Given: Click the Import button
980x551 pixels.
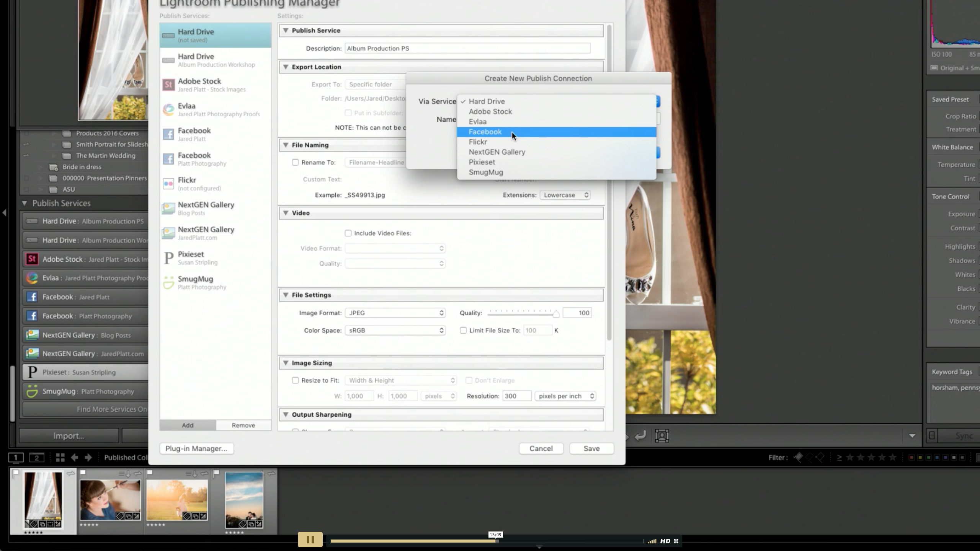Looking at the screenshot, I should (x=69, y=436).
